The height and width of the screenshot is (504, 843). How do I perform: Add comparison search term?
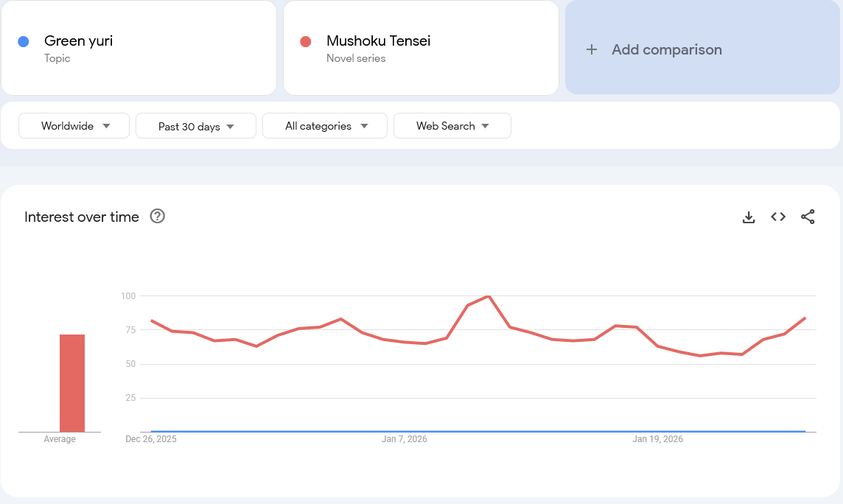click(666, 50)
